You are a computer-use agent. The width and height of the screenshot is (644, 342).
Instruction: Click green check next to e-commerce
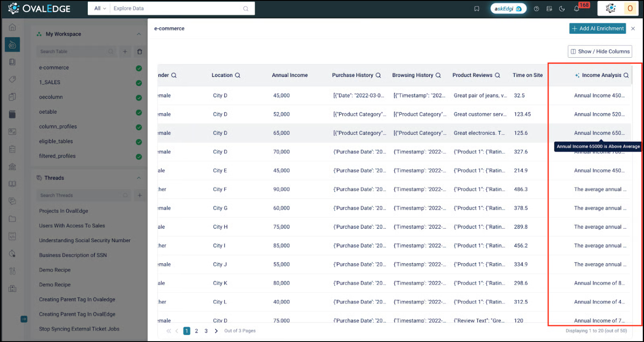pyautogui.click(x=139, y=68)
